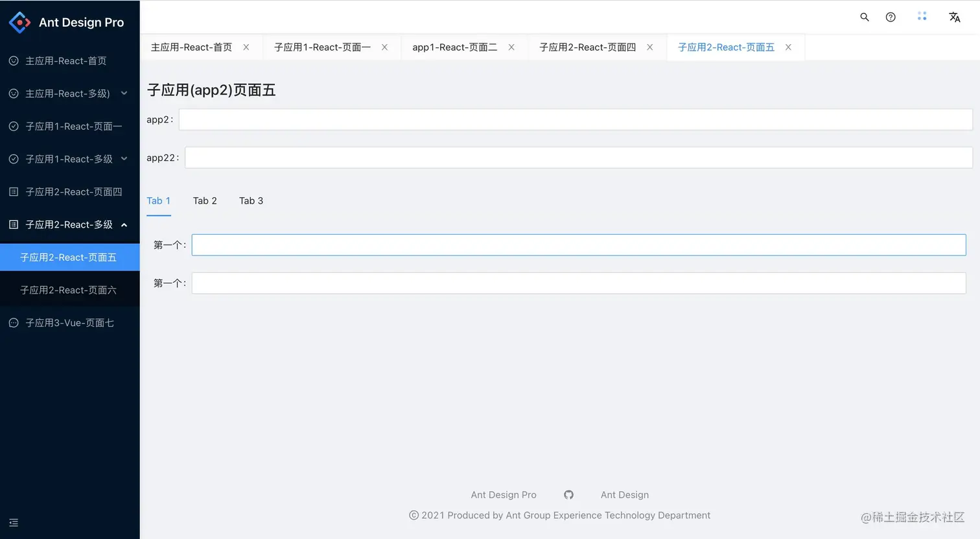Click the app2 input field
The image size is (980, 539).
[574, 119]
